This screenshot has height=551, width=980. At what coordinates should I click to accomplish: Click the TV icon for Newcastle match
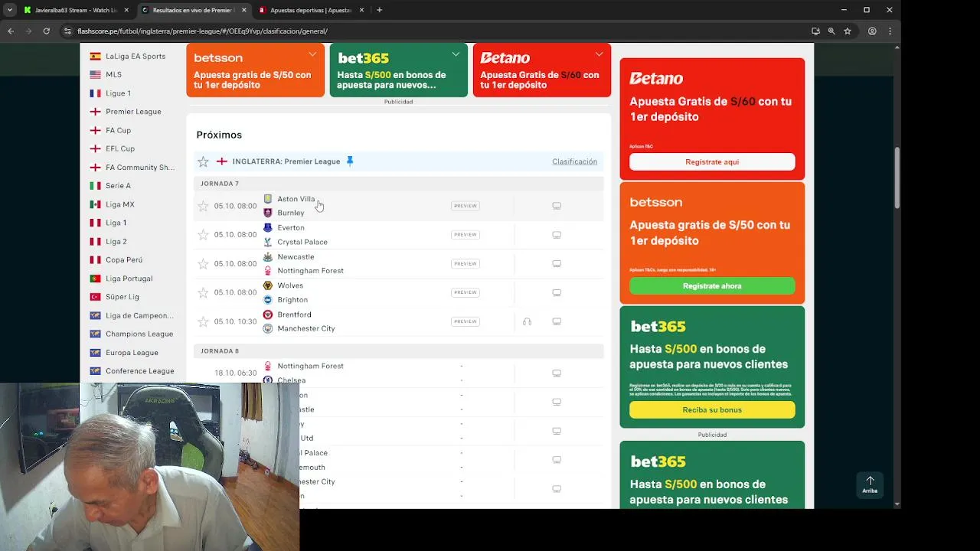coord(557,264)
